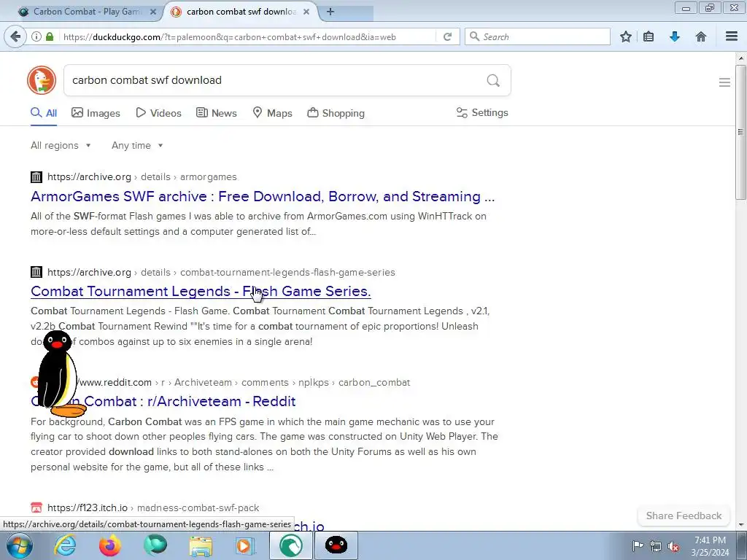Image resolution: width=747 pixels, height=560 pixels.
Task: Click the archive.org armorgames URL breadcrumb
Action: tap(142, 177)
